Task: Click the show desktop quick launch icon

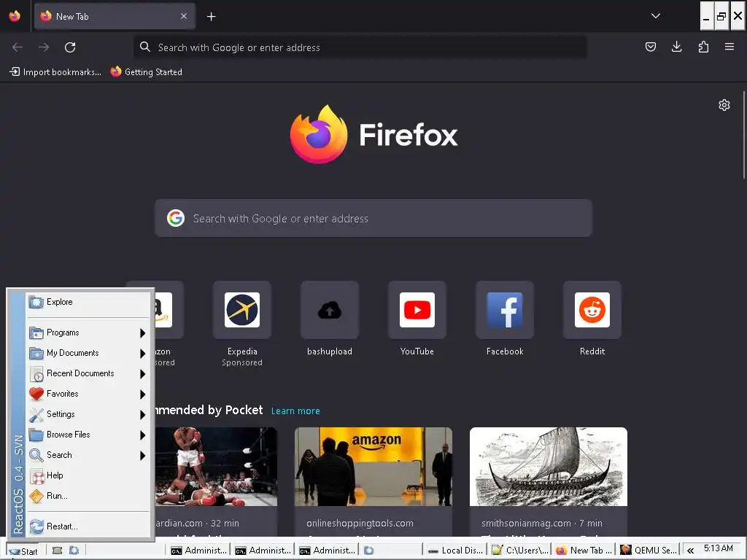Action: click(x=57, y=551)
